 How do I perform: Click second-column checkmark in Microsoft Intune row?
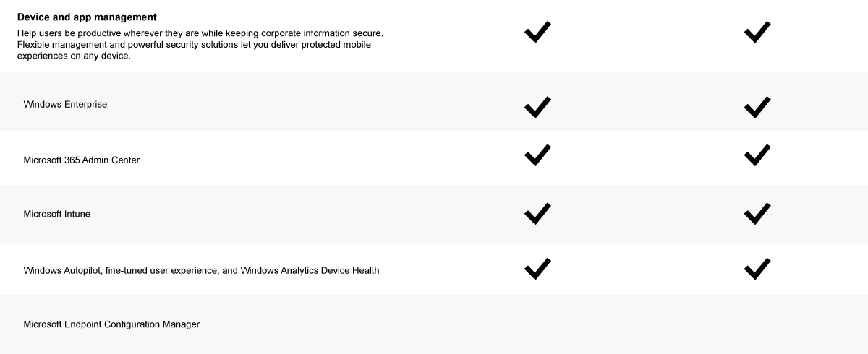pyautogui.click(x=757, y=214)
